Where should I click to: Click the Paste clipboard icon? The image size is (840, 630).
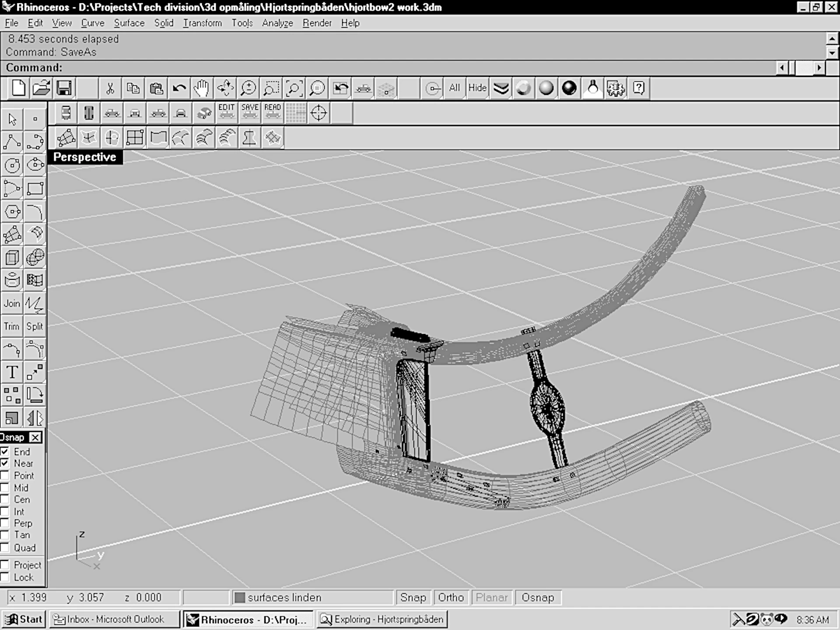pos(156,88)
